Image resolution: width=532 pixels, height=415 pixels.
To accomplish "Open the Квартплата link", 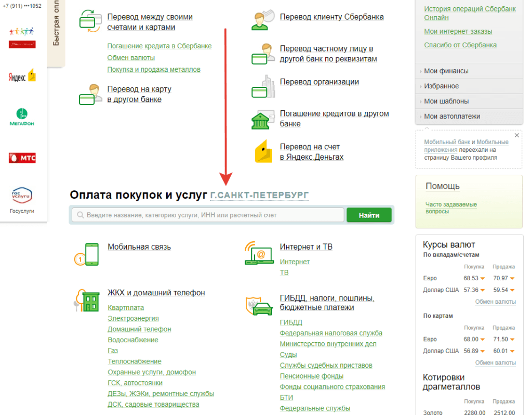I will (x=126, y=308).
